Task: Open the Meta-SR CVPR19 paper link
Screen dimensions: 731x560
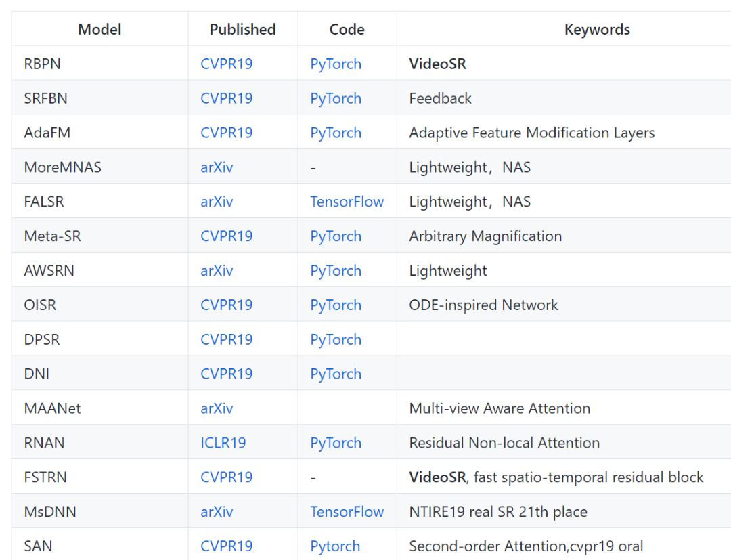Action: 226,236
